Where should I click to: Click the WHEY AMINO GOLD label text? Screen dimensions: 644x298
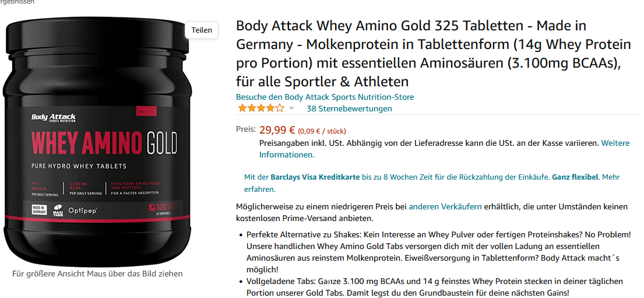[104, 142]
